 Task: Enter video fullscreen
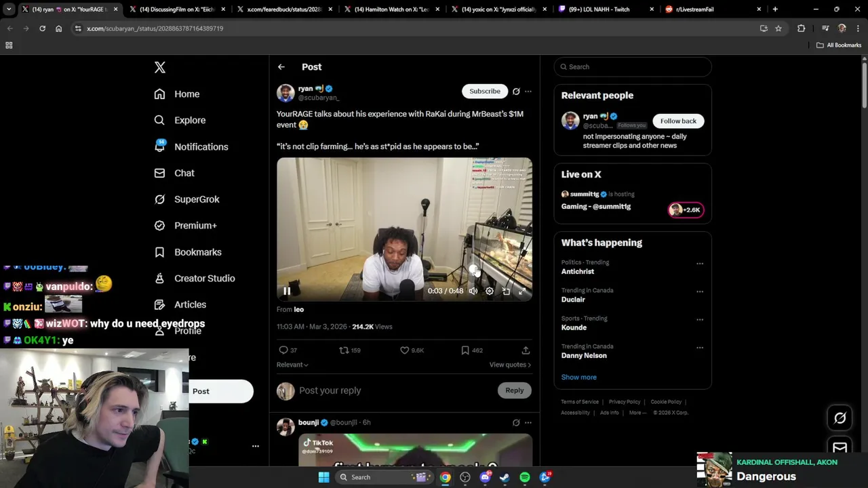(522, 291)
